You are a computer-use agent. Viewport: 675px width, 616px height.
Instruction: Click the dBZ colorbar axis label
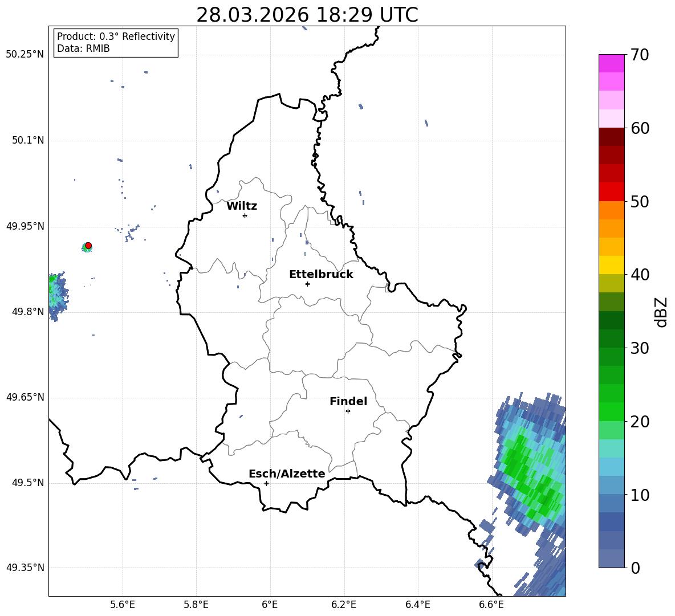(661, 312)
